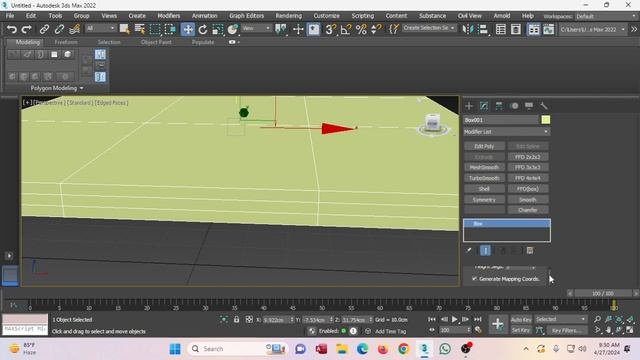The width and height of the screenshot is (640, 360).
Task: Open the Graph Editors menu
Action: (x=247, y=16)
